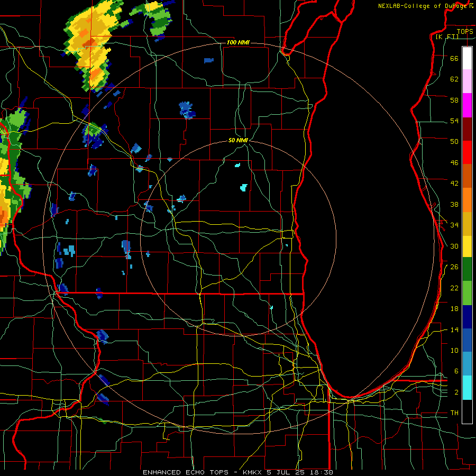Click the '46' legend value
The image size is (476, 476).
454,163
